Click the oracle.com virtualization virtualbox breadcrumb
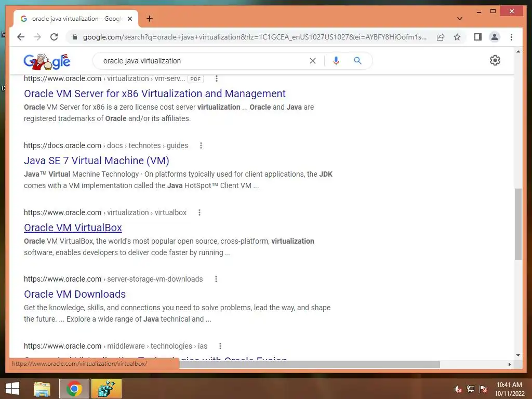 (105, 212)
